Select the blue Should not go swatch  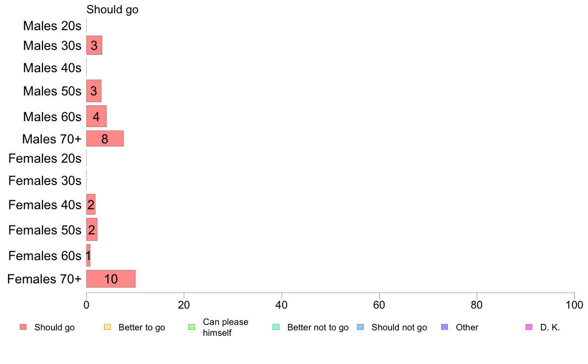(360, 327)
